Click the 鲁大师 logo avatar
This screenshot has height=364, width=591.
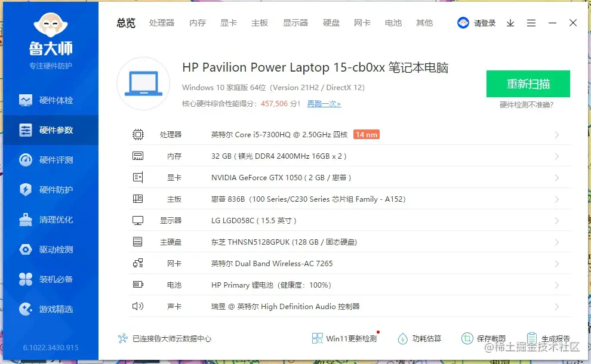coord(51,25)
